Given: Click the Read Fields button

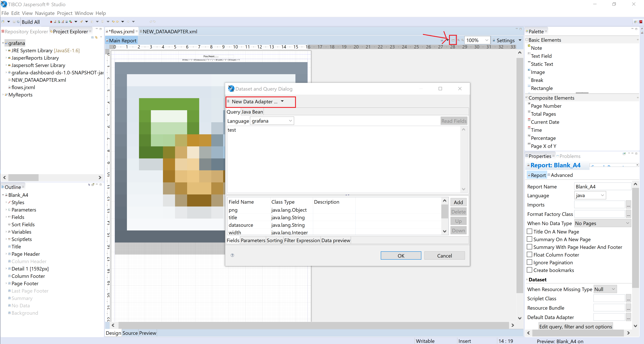Looking at the screenshot, I should pyautogui.click(x=454, y=121).
